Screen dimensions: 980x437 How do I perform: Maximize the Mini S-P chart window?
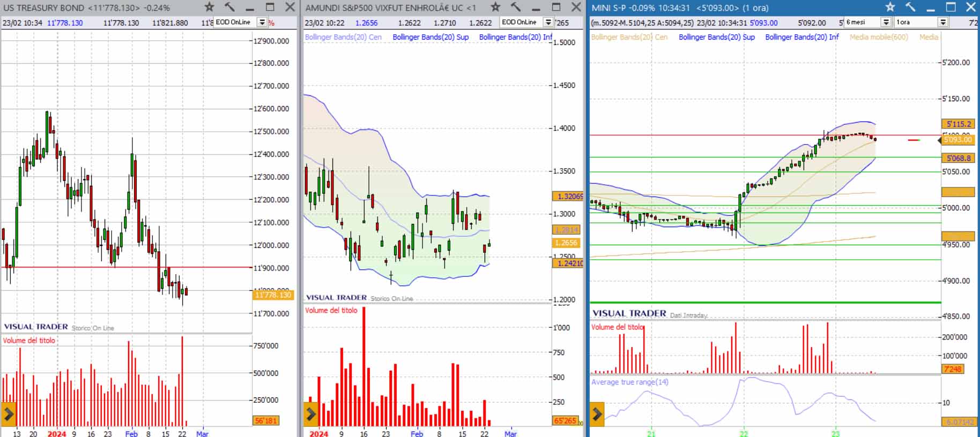(951, 7)
